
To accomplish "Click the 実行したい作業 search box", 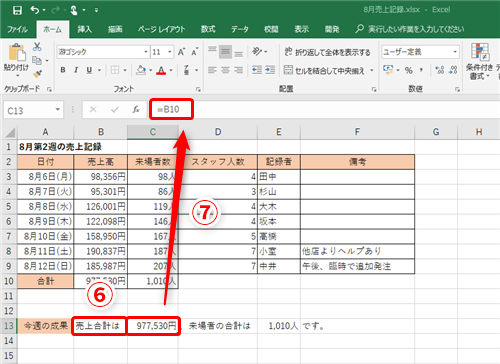I will pyautogui.click(x=410, y=29).
